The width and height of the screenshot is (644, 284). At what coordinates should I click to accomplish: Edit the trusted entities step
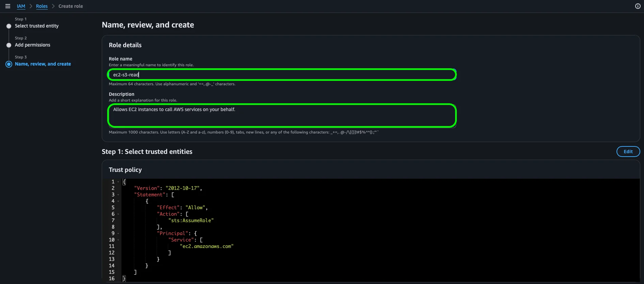pos(628,152)
